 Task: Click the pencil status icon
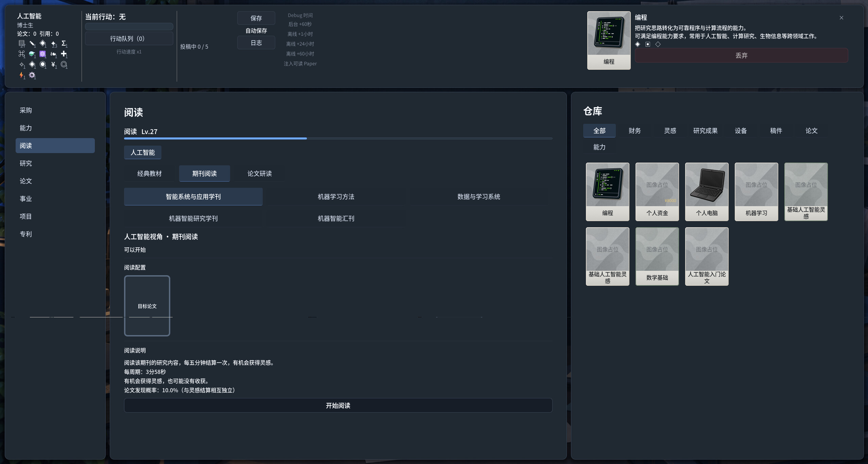pyautogui.click(x=32, y=43)
